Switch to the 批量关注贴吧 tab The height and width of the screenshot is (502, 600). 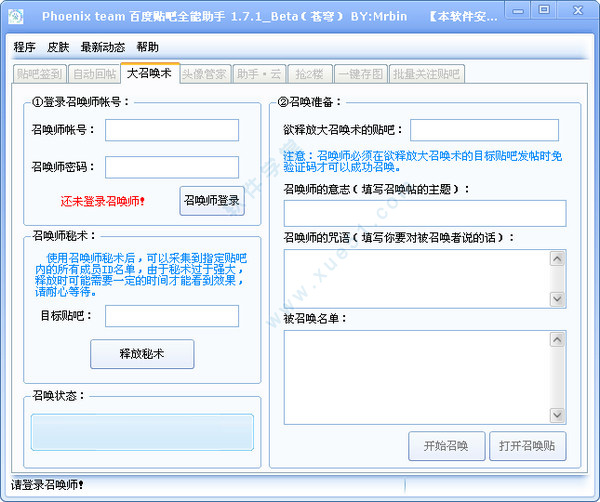point(427,74)
